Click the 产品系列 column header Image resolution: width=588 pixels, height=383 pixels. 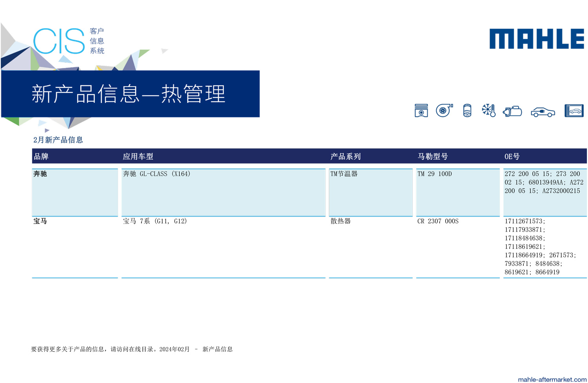pos(345,157)
